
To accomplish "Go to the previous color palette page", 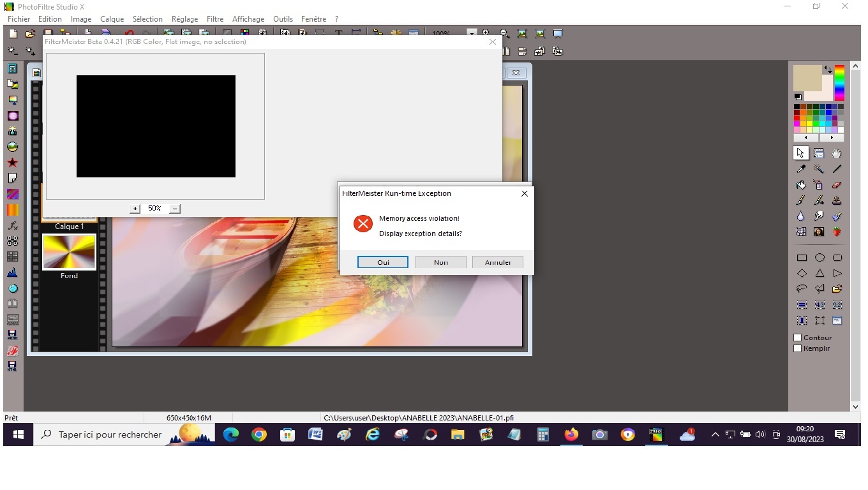I will pos(806,138).
